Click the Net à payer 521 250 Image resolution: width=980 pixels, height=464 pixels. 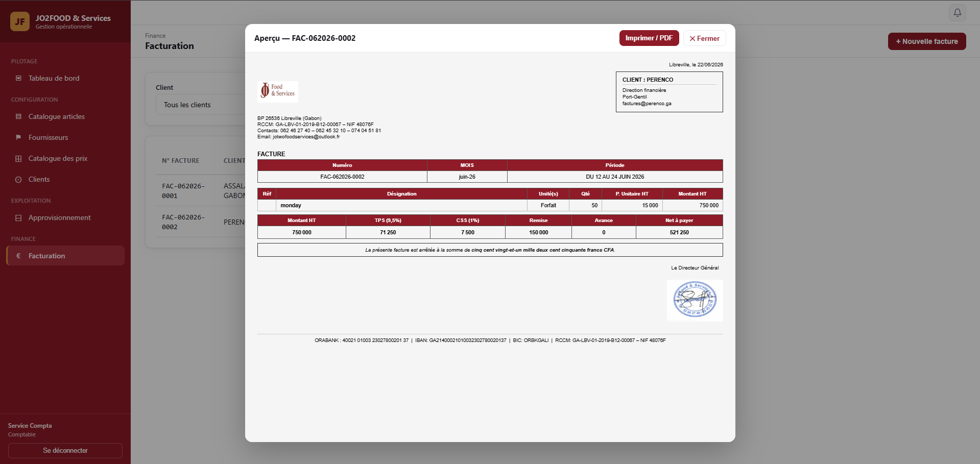click(679, 232)
